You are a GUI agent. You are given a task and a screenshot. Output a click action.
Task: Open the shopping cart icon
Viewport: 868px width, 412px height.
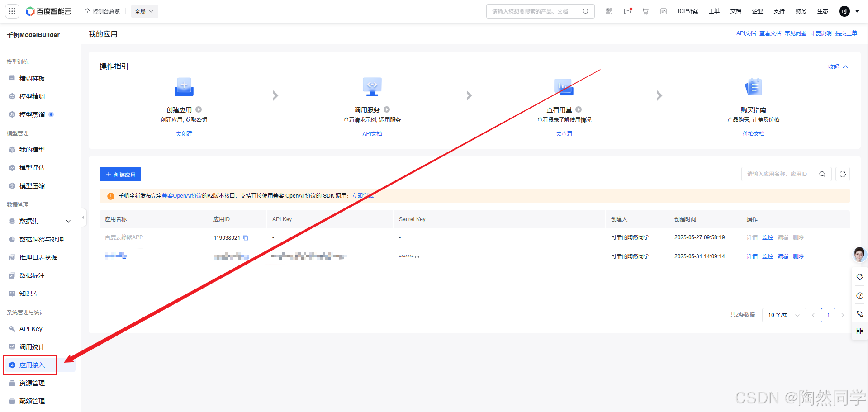(645, 11)
